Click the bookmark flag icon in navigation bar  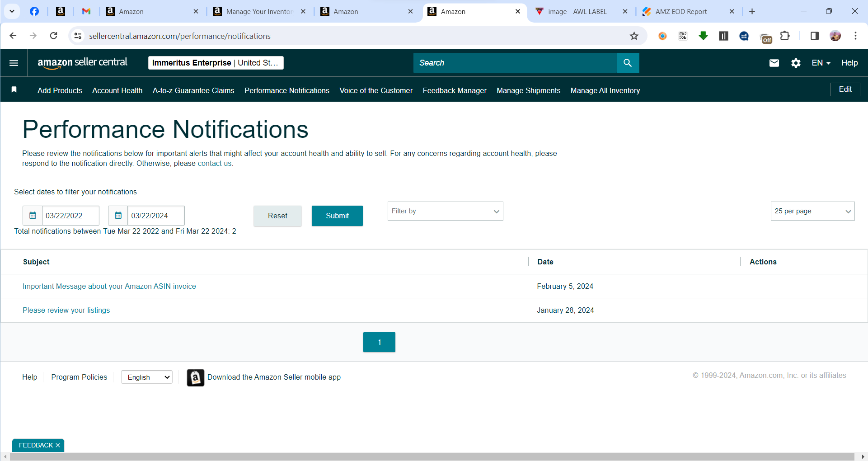pyautogui.click(x=14, y=89)
